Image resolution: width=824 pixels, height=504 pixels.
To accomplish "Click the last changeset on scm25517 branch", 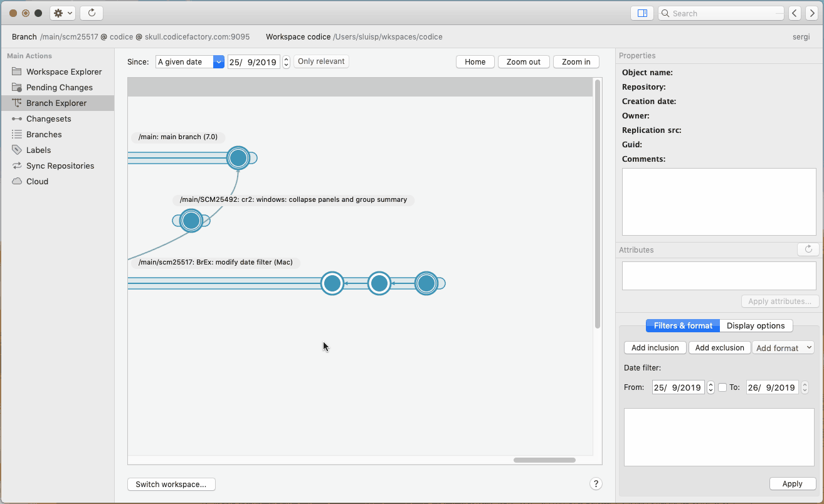I will 426,283.
